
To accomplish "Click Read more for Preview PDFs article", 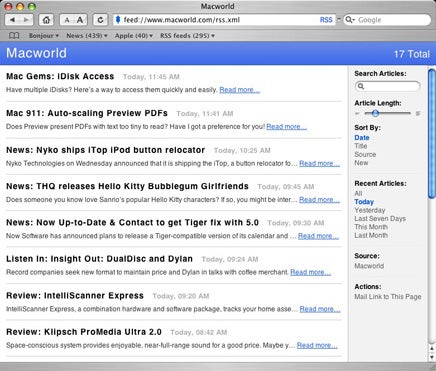I will point(286,127).
